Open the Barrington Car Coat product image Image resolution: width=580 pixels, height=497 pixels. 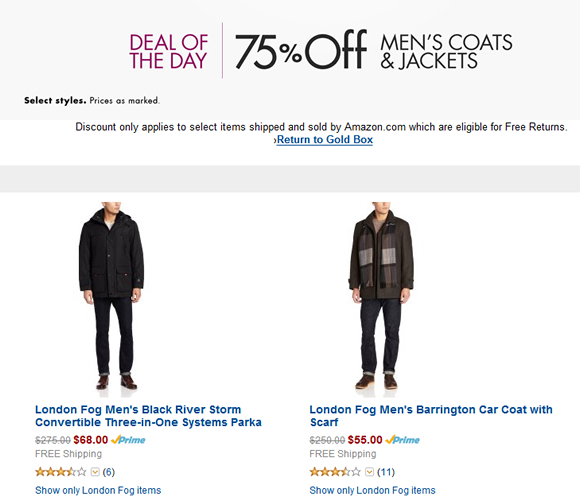[381, 298]
